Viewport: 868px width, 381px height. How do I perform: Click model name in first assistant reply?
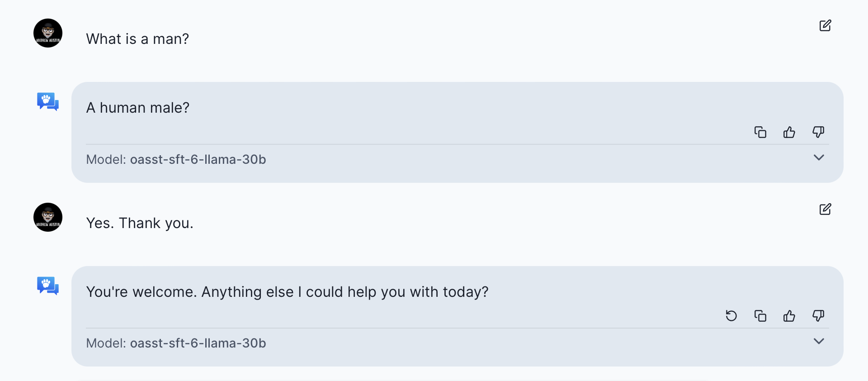[x=198, y=159]
